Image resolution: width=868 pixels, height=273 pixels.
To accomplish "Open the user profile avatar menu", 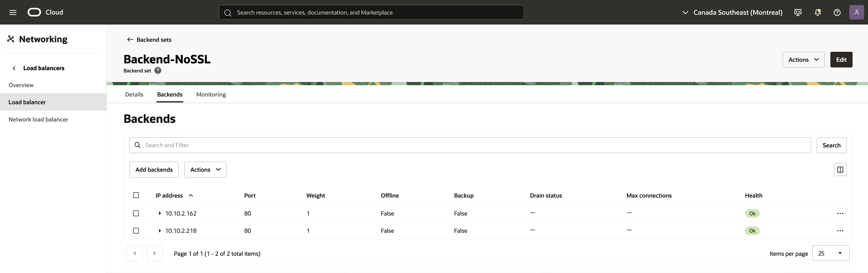I will click(856, 12).
